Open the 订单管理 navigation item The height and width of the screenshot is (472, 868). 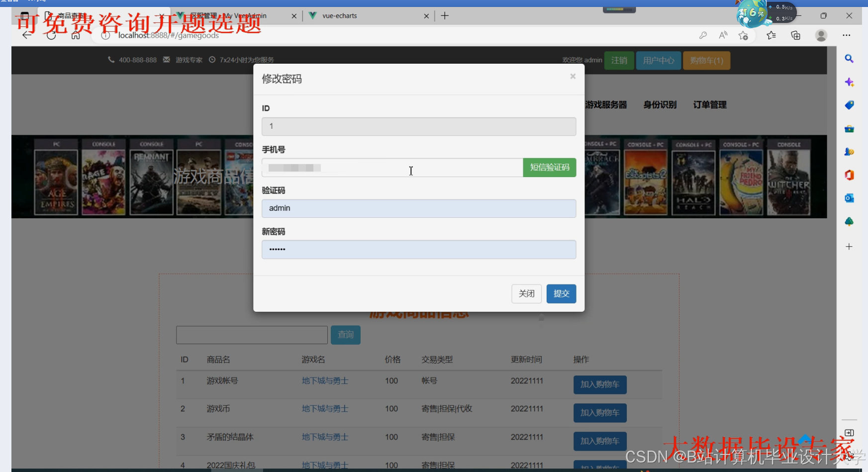click(x=710, y=104)
